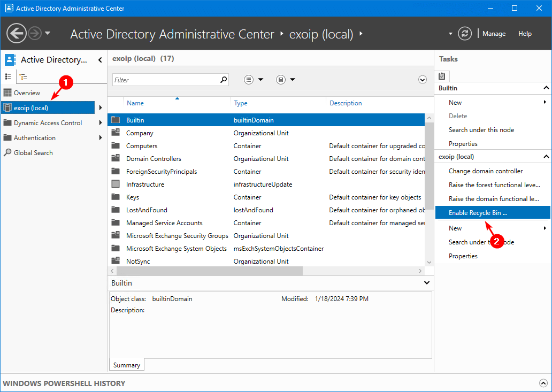The width and height of the screenshot is (552, 392).
Task: Collapse the Builtin tasks section
Action: pos(546,88)
